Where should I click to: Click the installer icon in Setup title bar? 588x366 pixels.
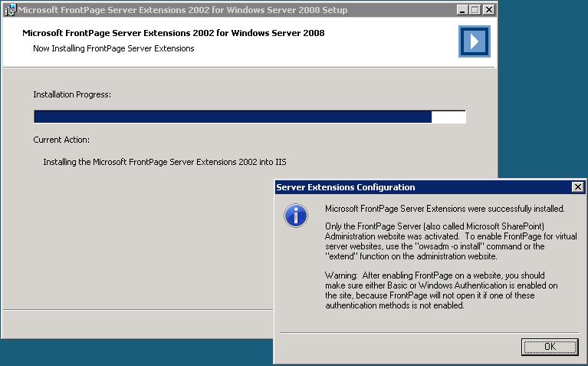pos(10,10)
